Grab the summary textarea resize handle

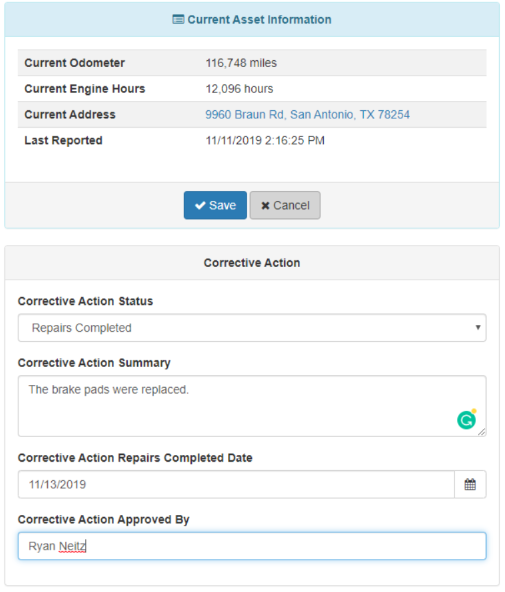(482, 432)
